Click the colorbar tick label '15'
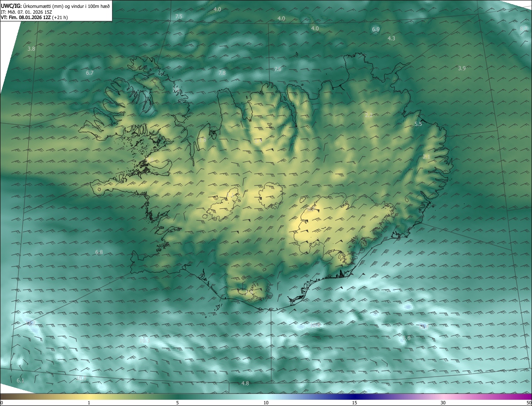 [355, 403]
